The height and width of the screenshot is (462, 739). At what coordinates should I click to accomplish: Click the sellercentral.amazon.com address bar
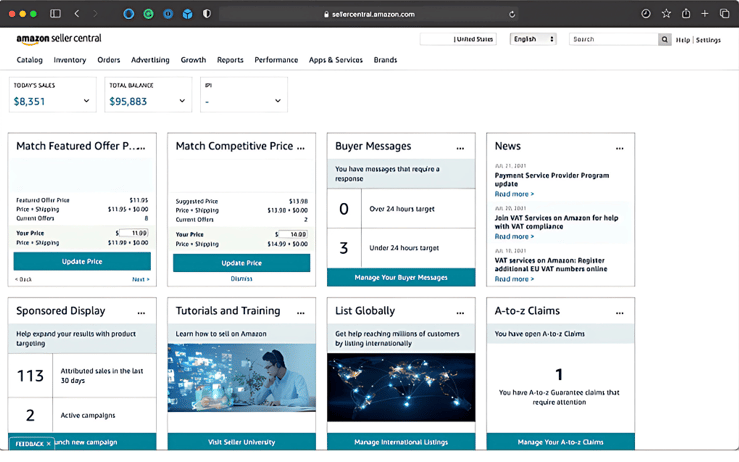[x=369, y=14]
